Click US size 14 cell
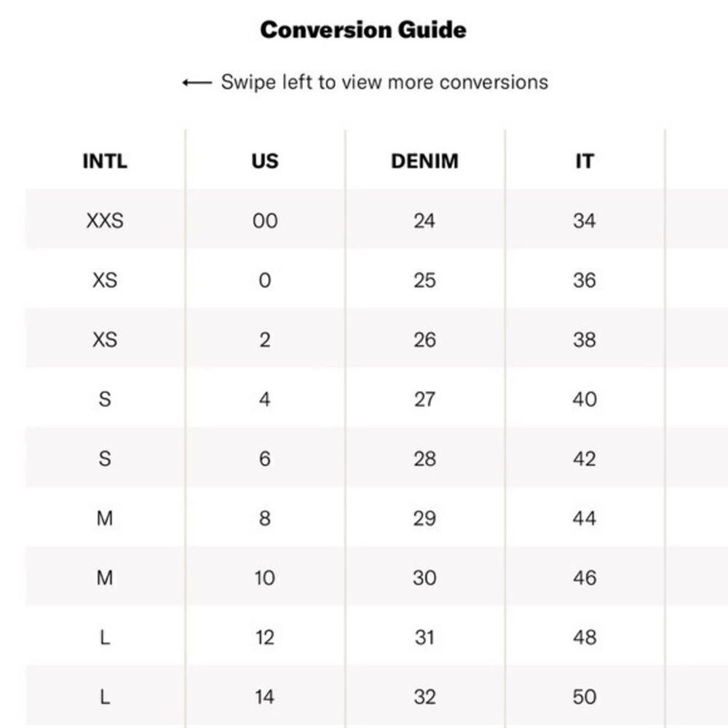Image resolution: width=728 pixels, height=728 pixels. [265, 697]
